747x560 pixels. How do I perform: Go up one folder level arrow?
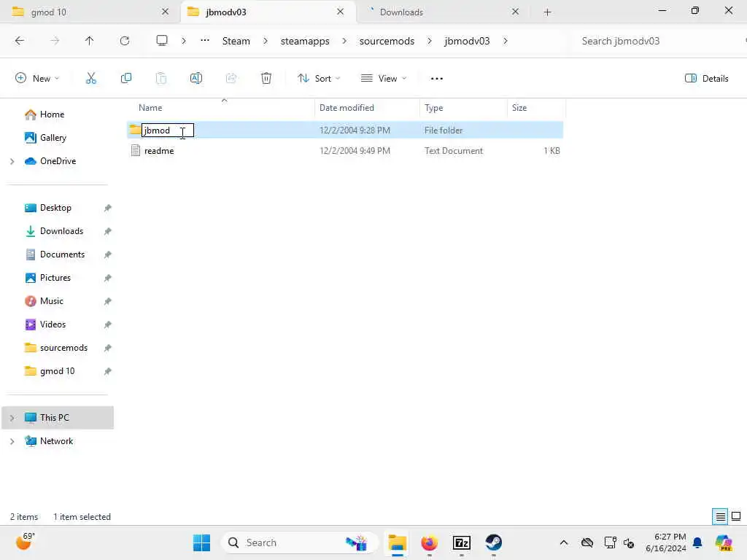click(x=89, y=41)
